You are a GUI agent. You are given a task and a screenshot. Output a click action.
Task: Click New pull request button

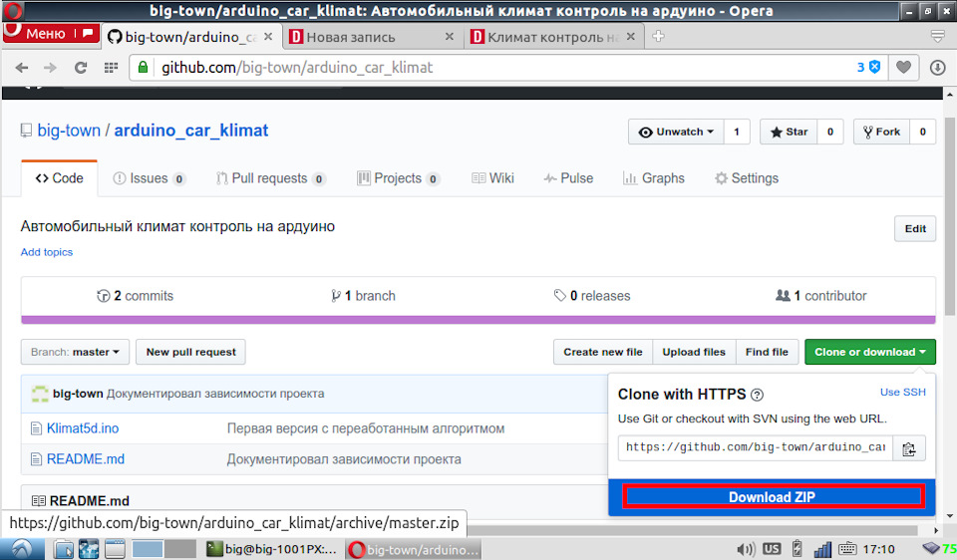pos(191,352)
